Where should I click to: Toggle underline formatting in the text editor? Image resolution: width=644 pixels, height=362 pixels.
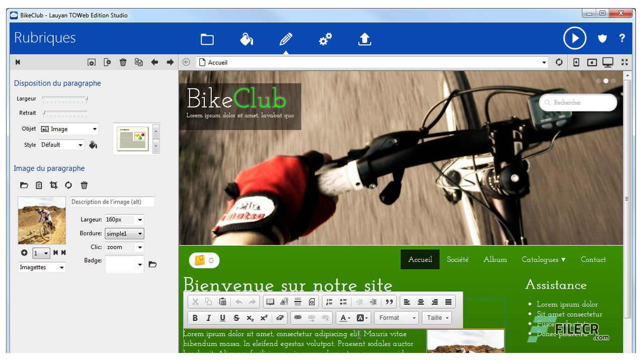point(222,318)
